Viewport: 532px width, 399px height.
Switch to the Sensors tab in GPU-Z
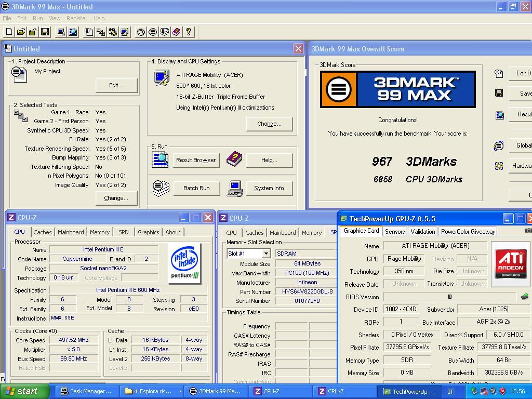[x=395, y=231]
